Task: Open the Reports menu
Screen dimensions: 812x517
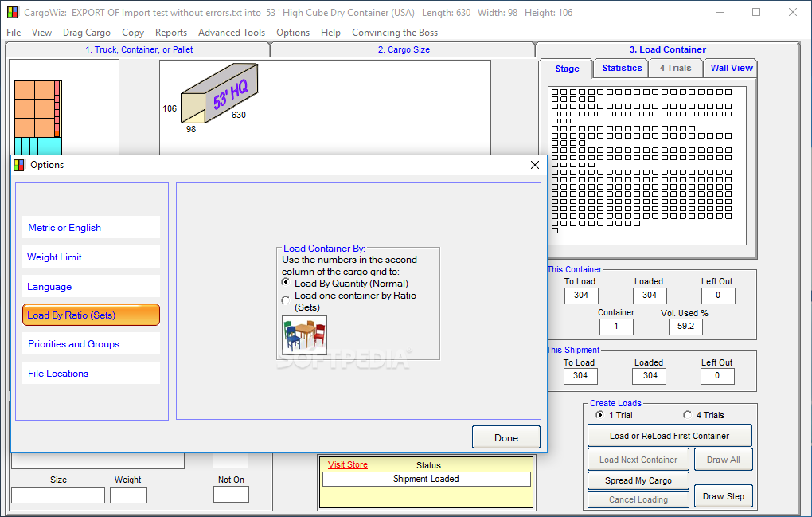Action: coord(171,33)
